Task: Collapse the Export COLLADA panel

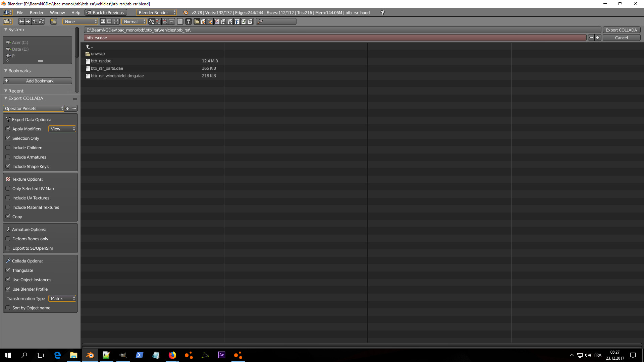Action: point(6,98)
